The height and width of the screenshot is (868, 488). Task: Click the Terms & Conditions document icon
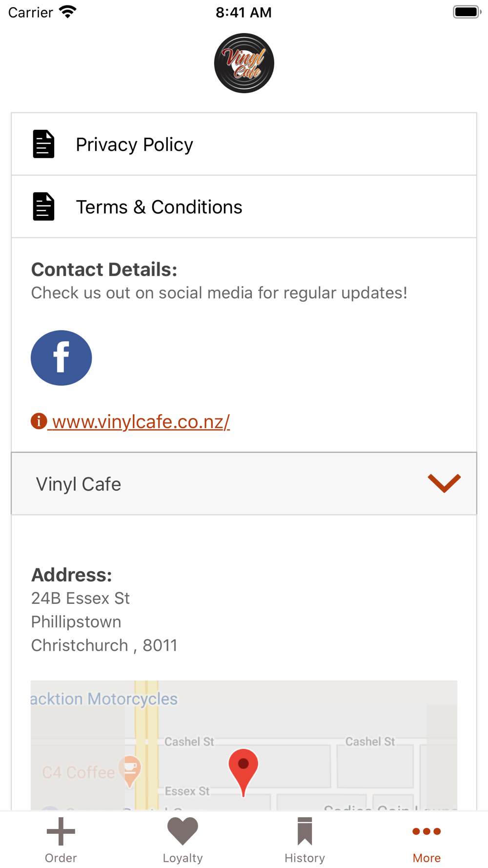(x=43, y=207)
